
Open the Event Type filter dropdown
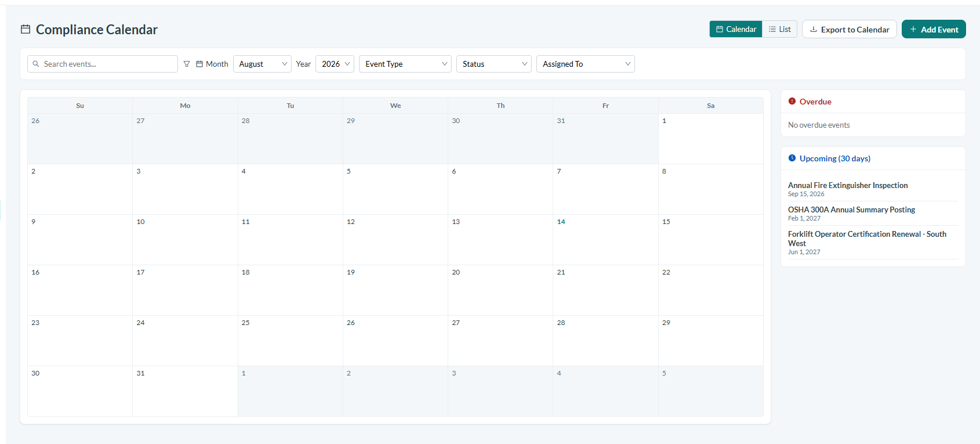click(x=405, y=64)
